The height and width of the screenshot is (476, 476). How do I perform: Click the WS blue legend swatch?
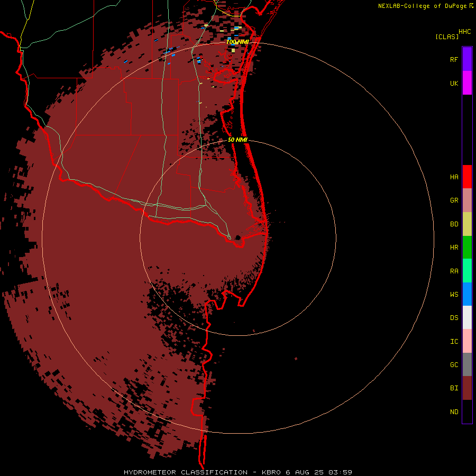click(x=467, y=294)
